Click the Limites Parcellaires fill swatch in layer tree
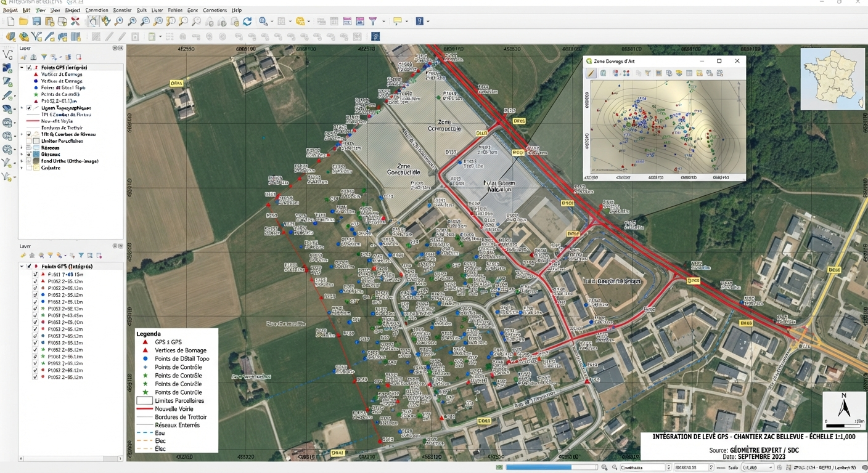Screen dimensions: 868x473 pyautogui.click(x=36, y=141)
